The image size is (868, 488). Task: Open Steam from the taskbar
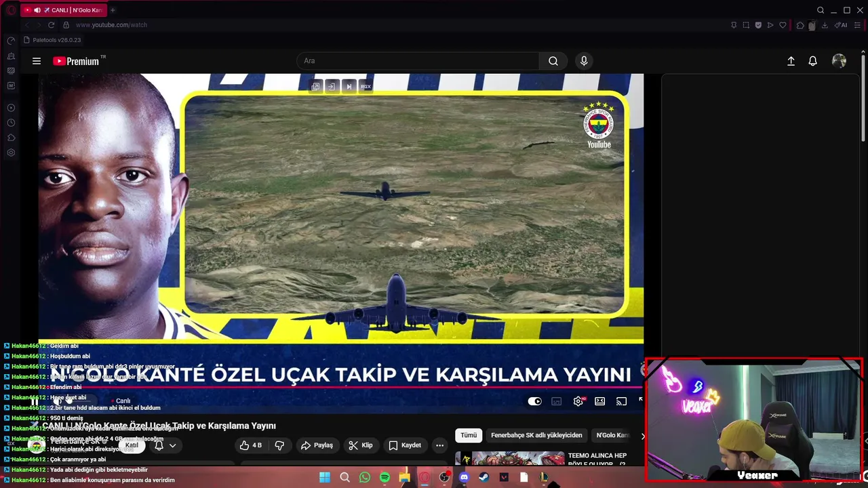click(484, 477)
